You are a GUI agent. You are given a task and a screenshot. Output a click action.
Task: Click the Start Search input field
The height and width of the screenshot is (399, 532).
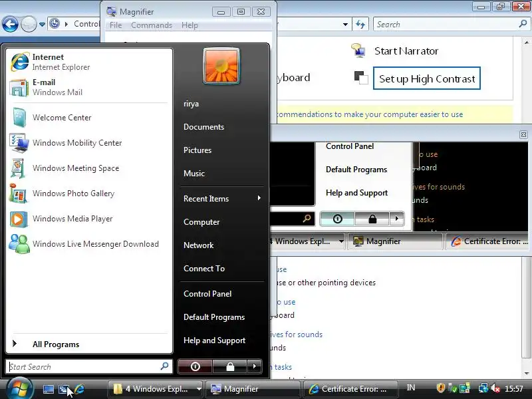[x=89, y=366]
